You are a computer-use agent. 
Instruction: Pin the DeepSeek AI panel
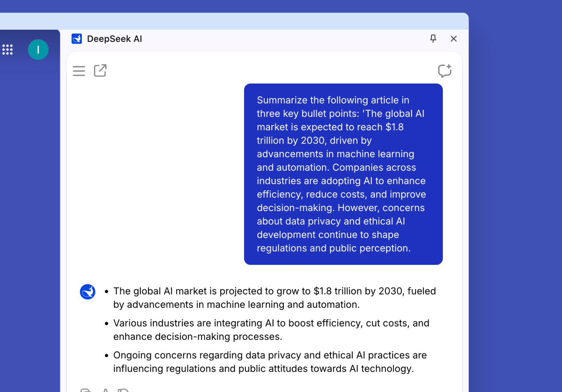click(433, 39)
